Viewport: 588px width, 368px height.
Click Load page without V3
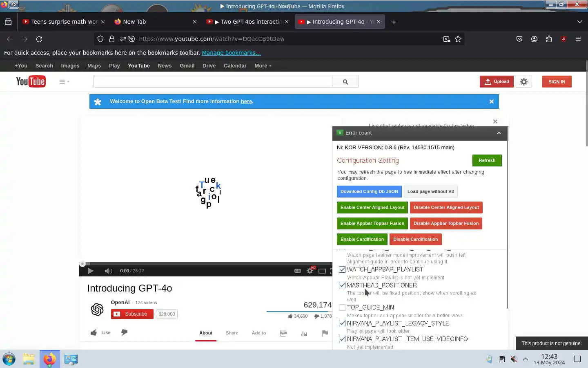(x=430, y=191)
